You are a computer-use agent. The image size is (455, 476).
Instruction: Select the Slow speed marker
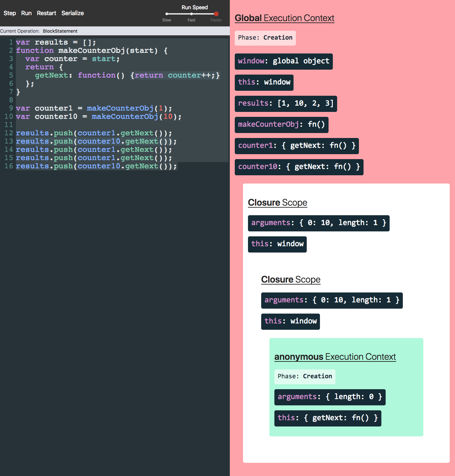tap(167, 14)
